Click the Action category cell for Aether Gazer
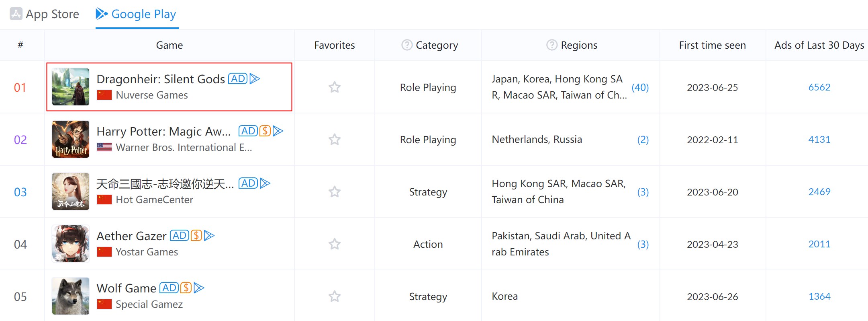 (x=428, y=244)
